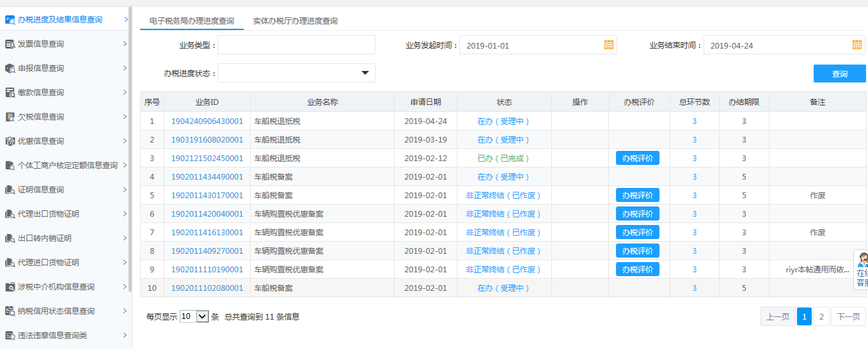
Task: Go to page 2 of results
Action: click(x=821, y=316)
